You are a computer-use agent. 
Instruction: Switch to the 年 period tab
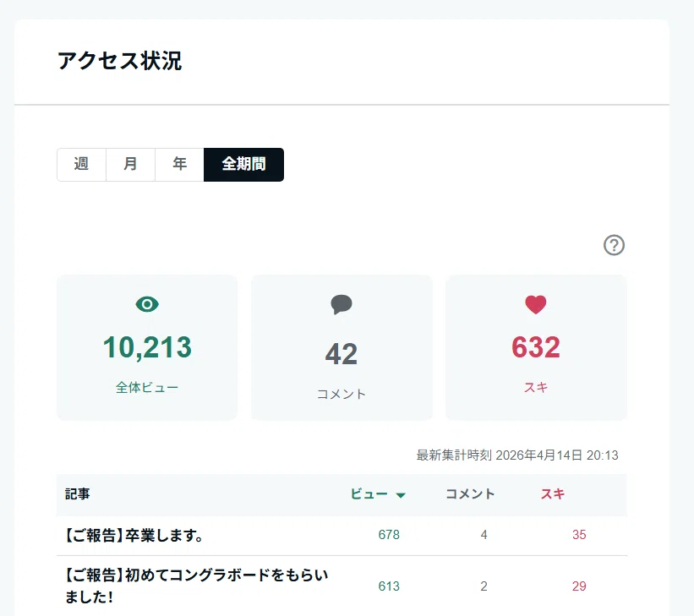point(179,165)
